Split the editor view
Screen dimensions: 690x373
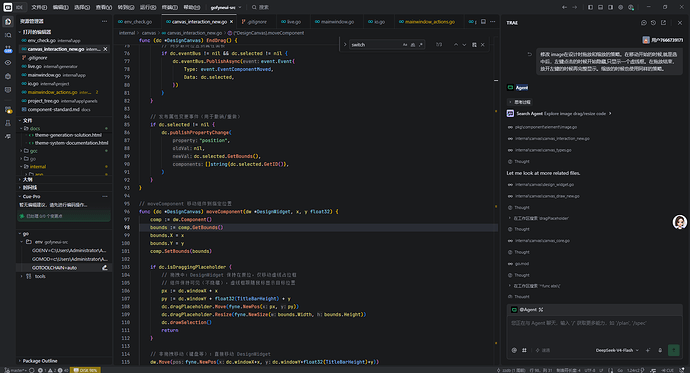tap(483, 22)
